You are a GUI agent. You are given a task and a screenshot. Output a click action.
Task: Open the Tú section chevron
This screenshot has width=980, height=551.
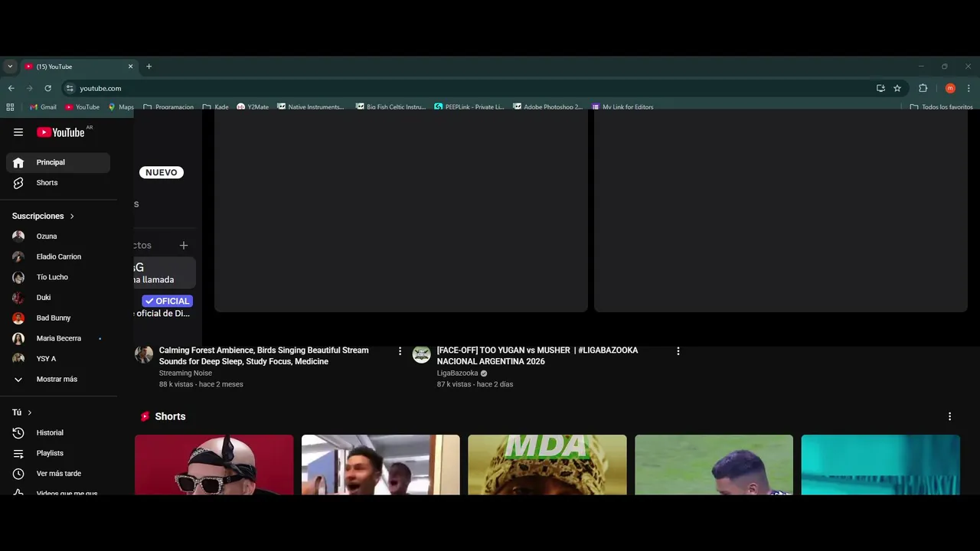(30, 412)
